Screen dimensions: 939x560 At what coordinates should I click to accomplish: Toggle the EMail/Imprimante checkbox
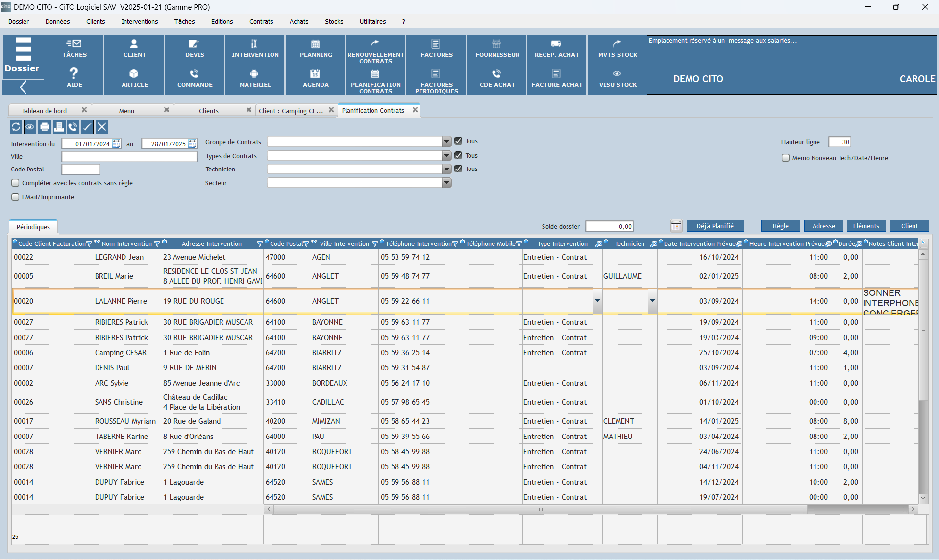click(x=16, y=197)
